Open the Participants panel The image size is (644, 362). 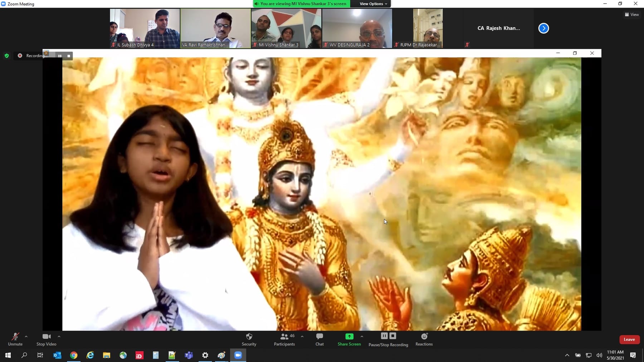tap(284, 339)
